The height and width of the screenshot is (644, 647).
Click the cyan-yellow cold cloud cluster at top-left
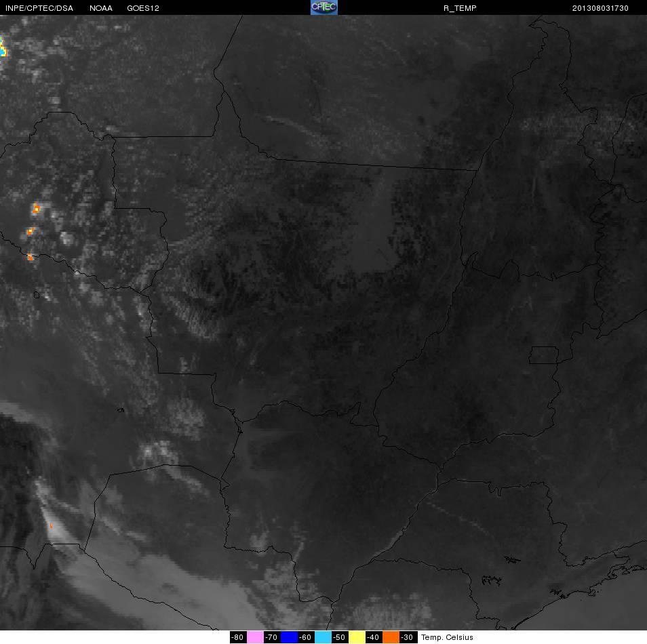point(3,46)
